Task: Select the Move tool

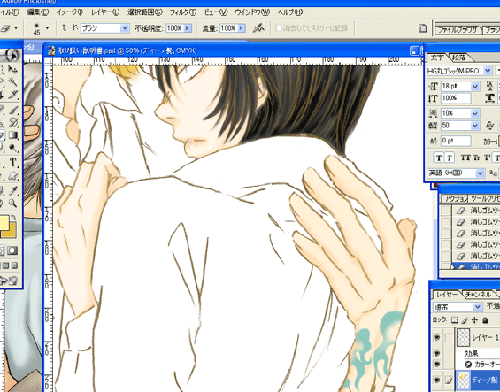Action: [13, 69]
